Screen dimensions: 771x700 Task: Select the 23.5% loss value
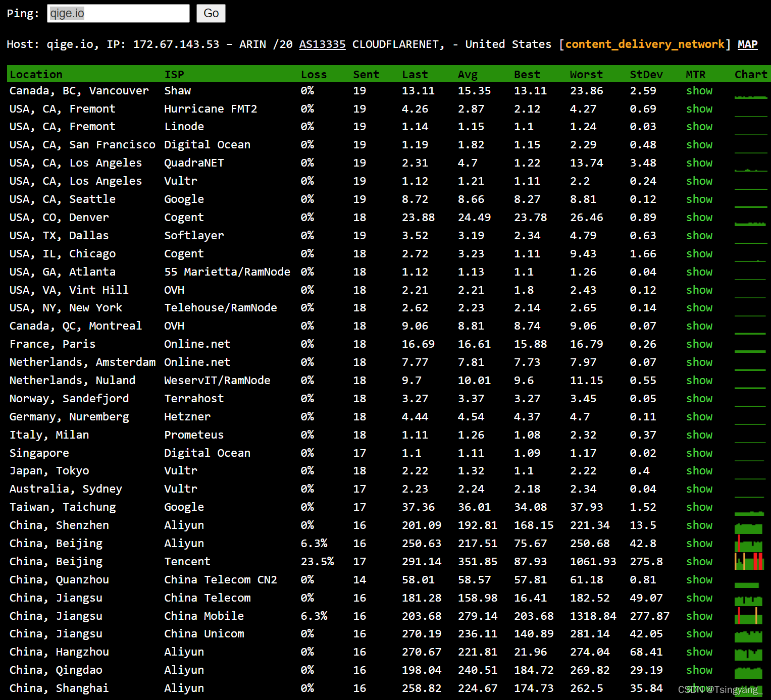317,562
